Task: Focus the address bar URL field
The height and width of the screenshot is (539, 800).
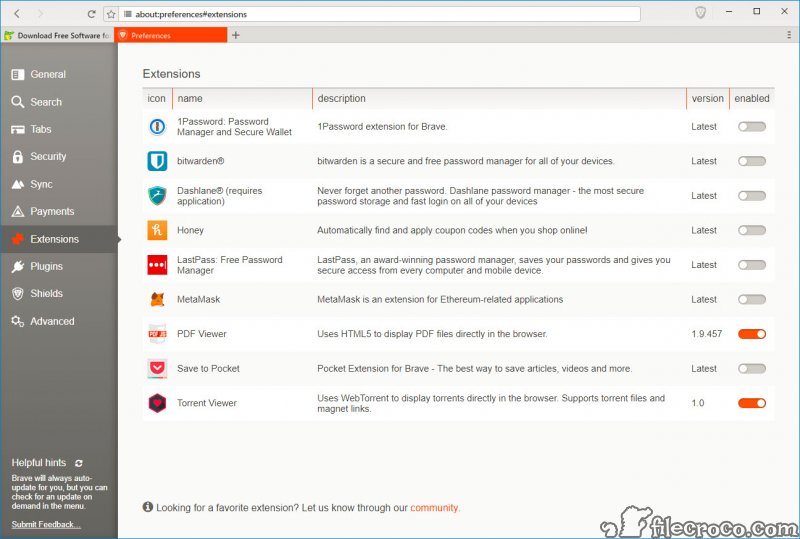Action: pyautogui.click(x=380, y=14)
